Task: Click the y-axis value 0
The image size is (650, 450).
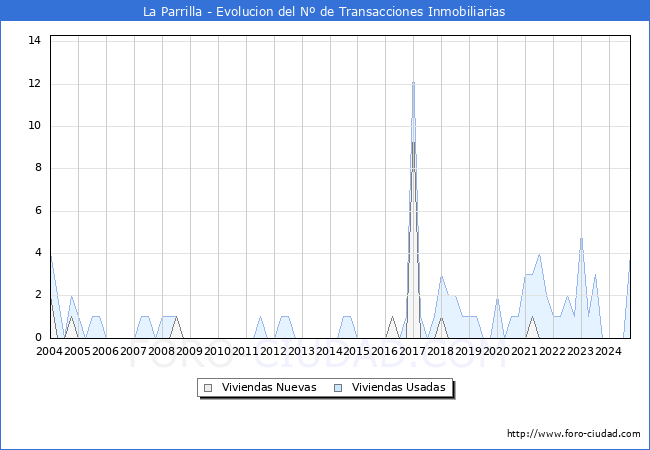Action: (x=39, y=337)
